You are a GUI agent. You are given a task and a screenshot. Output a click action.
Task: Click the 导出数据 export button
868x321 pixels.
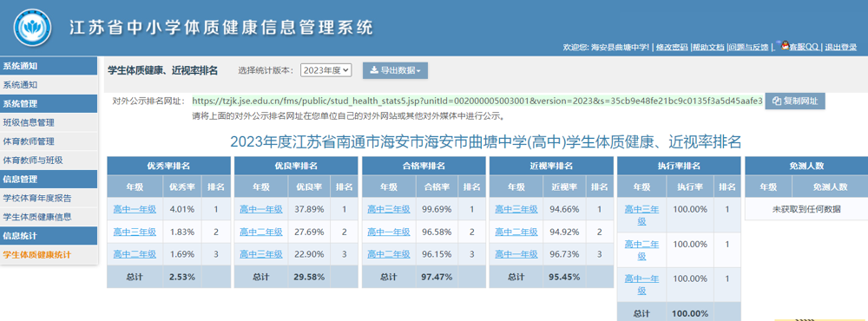click(395, 70)
